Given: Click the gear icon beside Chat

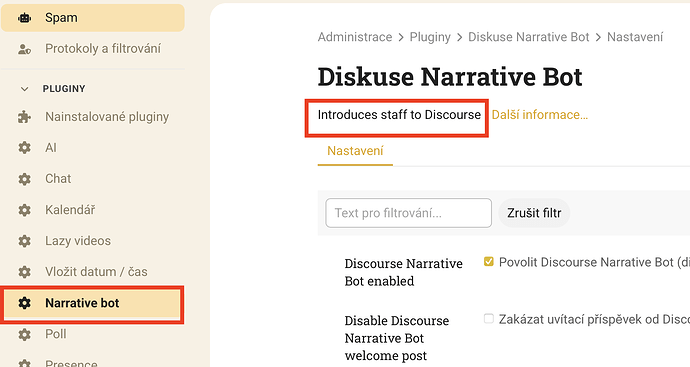Looking at the screenshot, I should click(x=24, y=179).
